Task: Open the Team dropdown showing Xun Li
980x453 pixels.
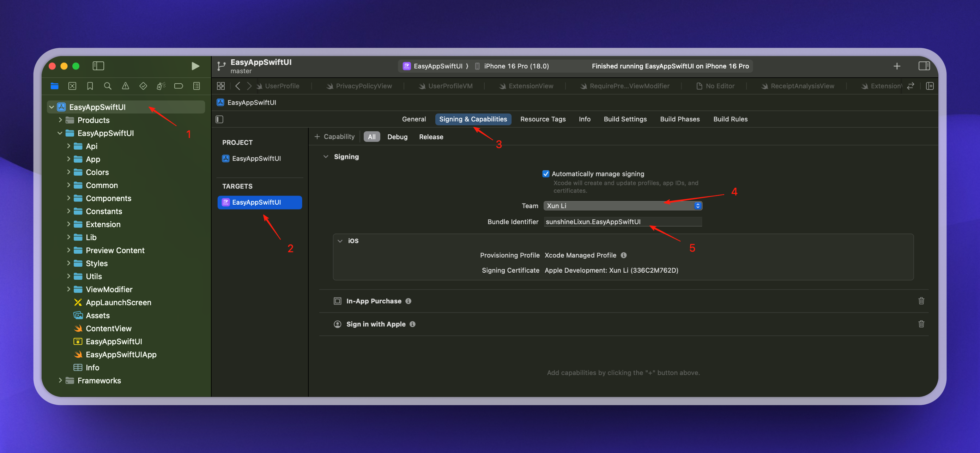Action: [x=622, y=206]
